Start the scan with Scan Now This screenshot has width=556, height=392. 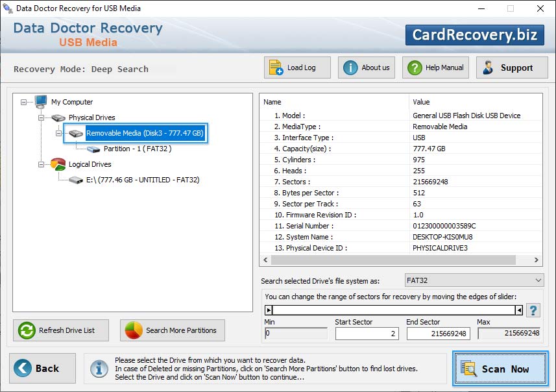tap(500, 369)
